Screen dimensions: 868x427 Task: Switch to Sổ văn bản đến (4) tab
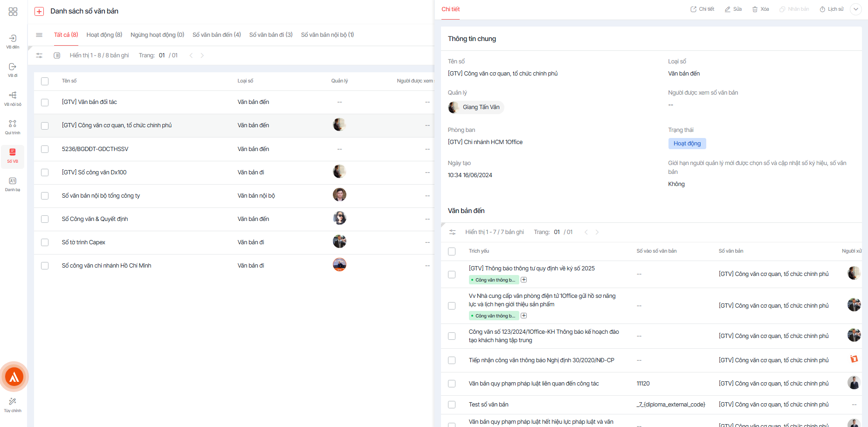click(x=216, y=35)
